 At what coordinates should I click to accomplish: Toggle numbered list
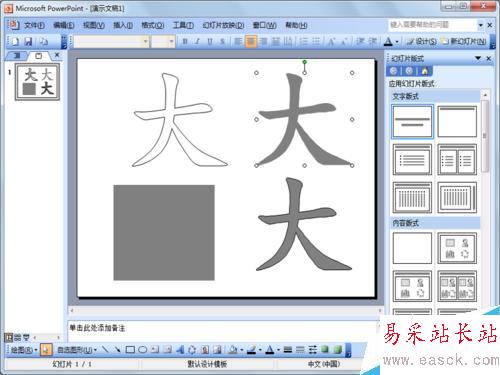coord(303,42)
